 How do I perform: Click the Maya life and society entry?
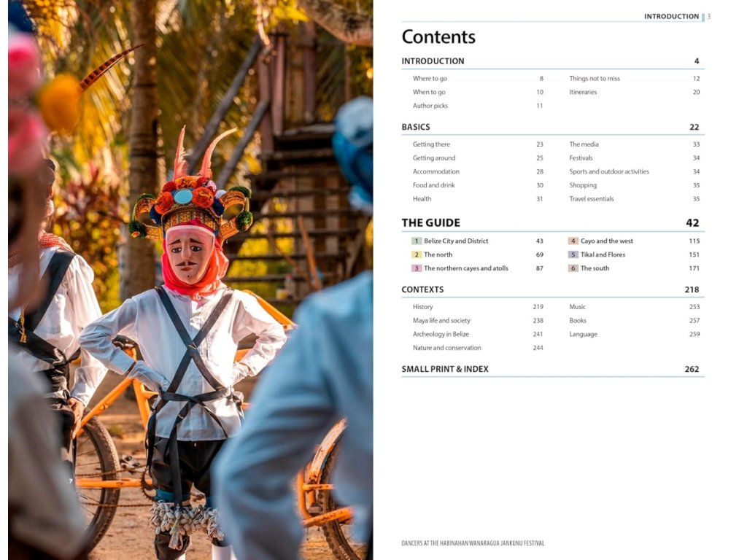pos(441,321)
